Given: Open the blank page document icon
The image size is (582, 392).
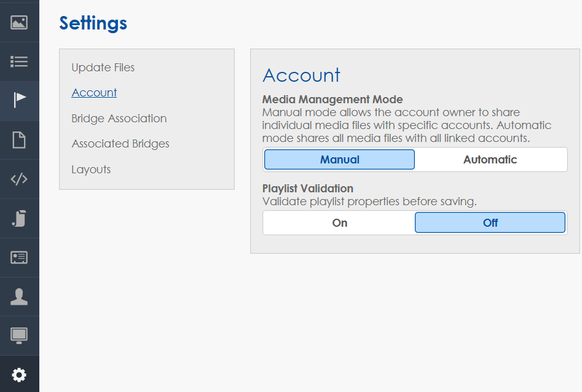Looking at the screenshot, I should 19,139.
